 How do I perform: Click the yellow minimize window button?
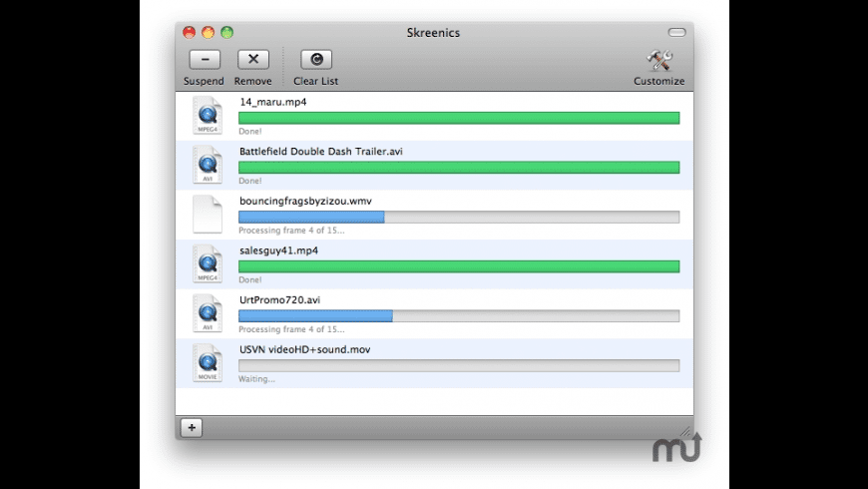209,32
